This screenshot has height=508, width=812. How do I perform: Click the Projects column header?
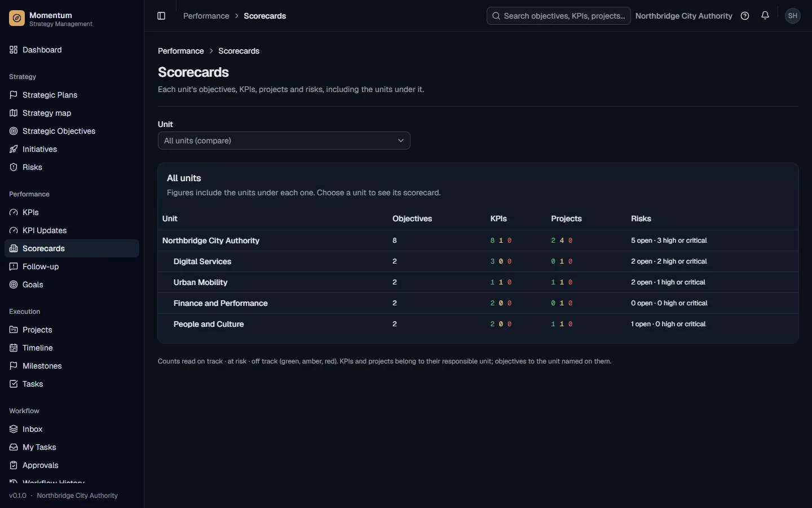pyautogui.click(x=566, y=218)
